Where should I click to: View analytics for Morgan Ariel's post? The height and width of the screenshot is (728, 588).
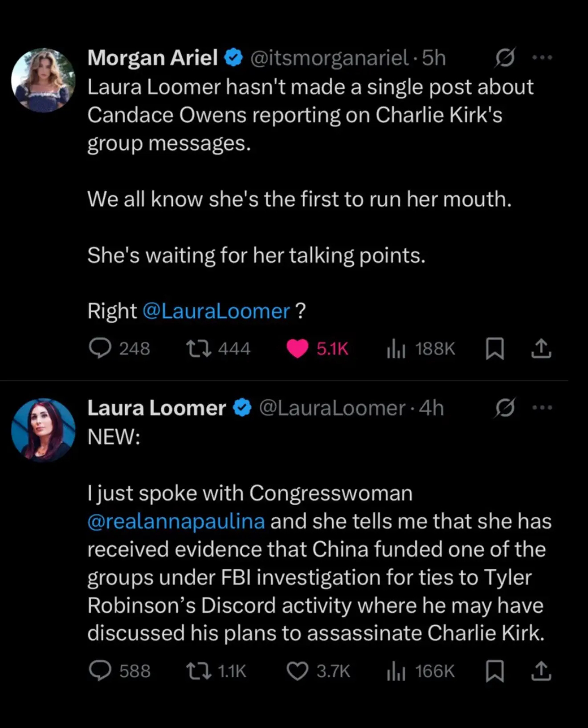396,348
